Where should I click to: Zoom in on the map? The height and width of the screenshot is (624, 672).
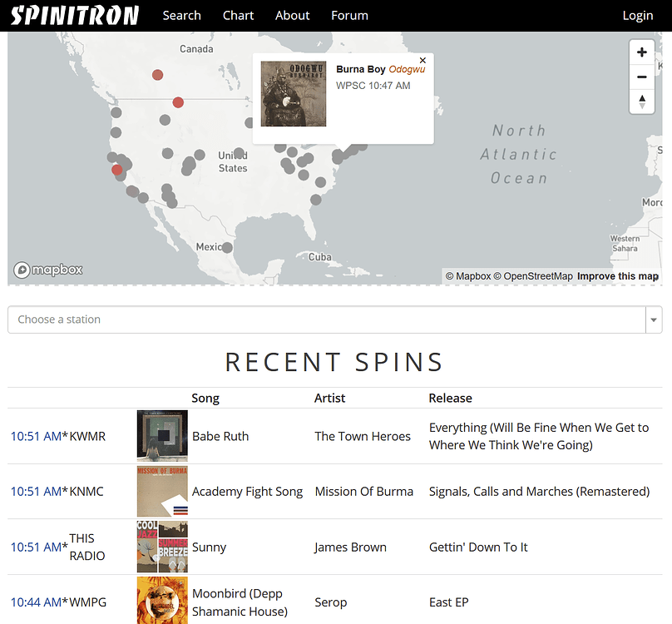pyautogui.click(x=641, y=52)
